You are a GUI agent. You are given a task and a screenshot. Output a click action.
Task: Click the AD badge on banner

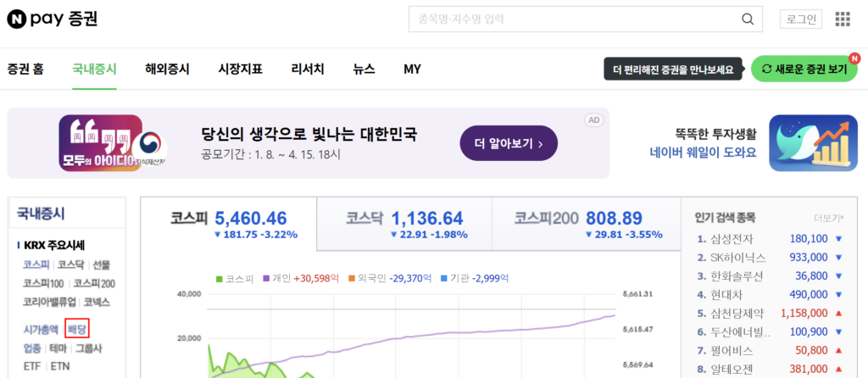coord(593,120)
